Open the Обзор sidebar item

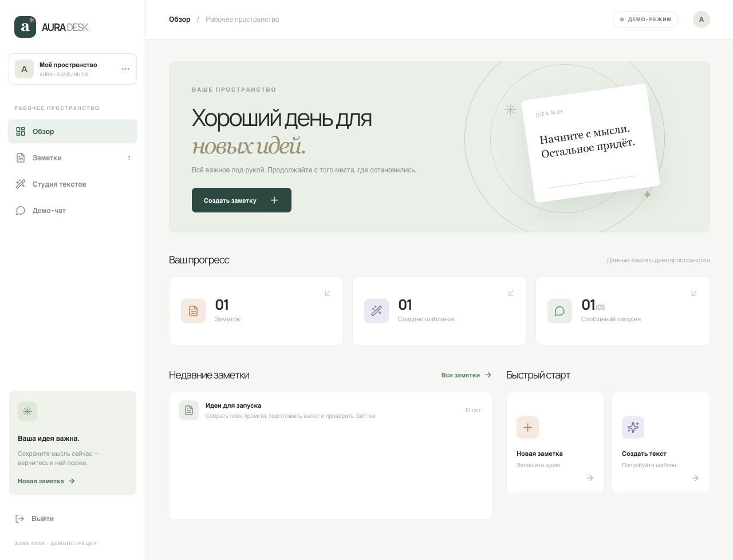(73, 132)
